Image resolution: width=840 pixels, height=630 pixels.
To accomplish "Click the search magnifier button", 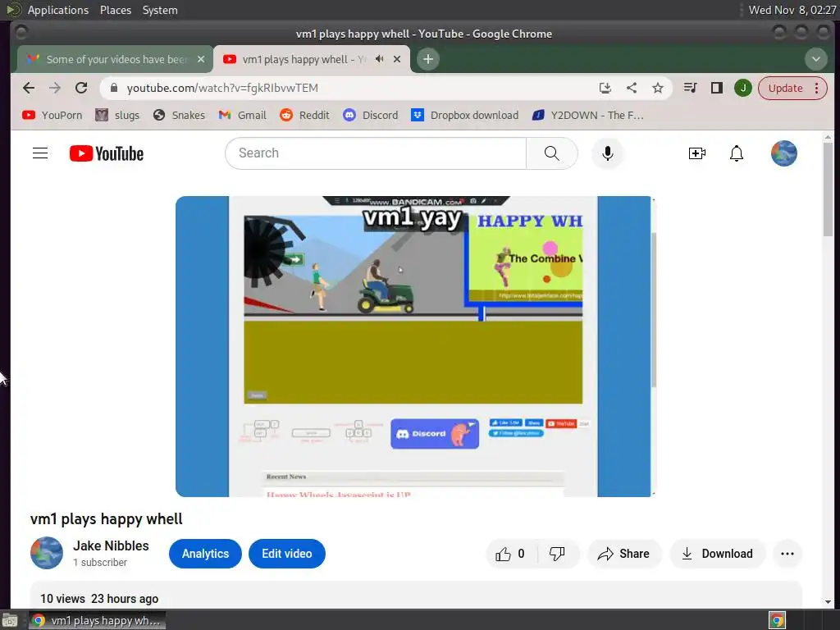I will 552,153.
